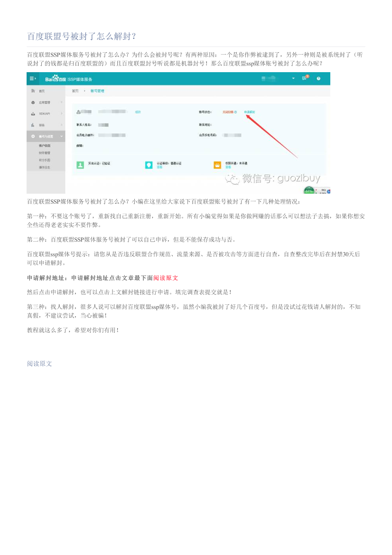The image size is (392, 555).
Task: Click the red 阅读原文 text in bold line
Action: pos(166,278)
